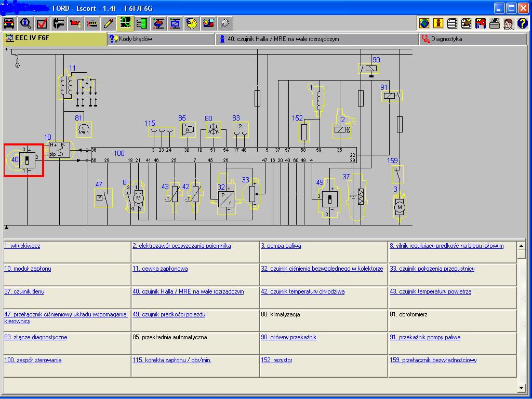Click the red checkmark toolbar icon
The height and width of the screenshot is (399, 532).
pos(42,23)
